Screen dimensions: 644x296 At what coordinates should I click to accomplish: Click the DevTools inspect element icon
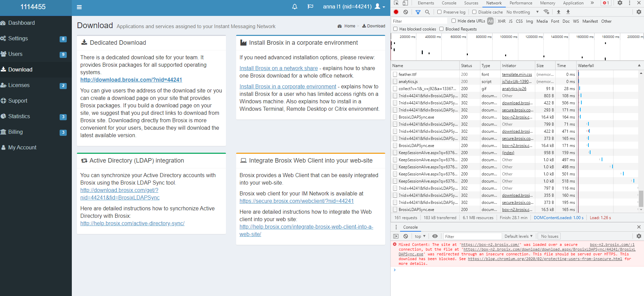click(396, 3)
